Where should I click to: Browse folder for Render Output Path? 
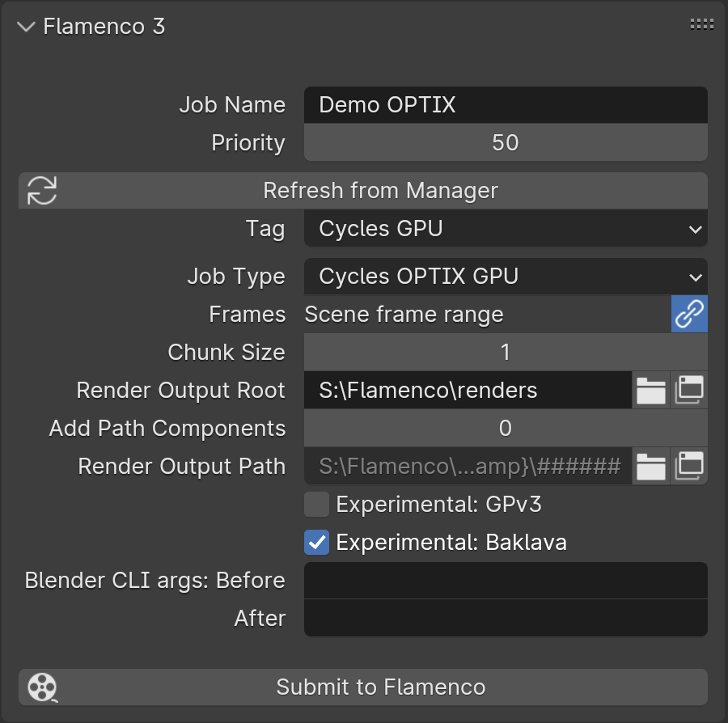click(x=650, y=467)
